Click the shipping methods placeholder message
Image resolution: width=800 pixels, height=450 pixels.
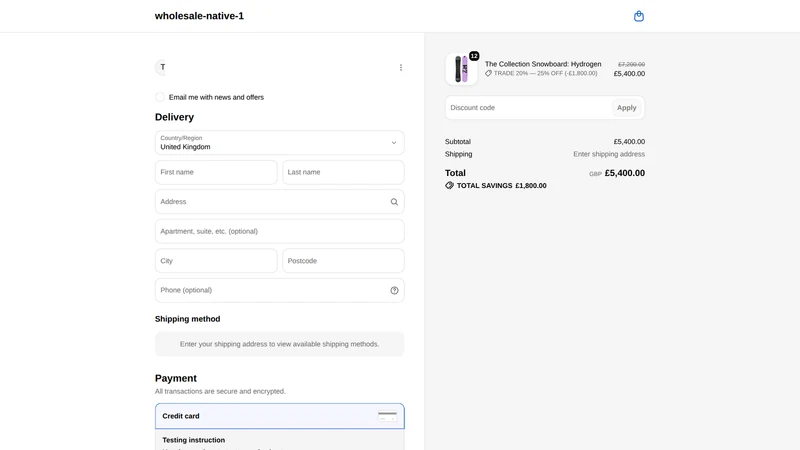(280, 344)
